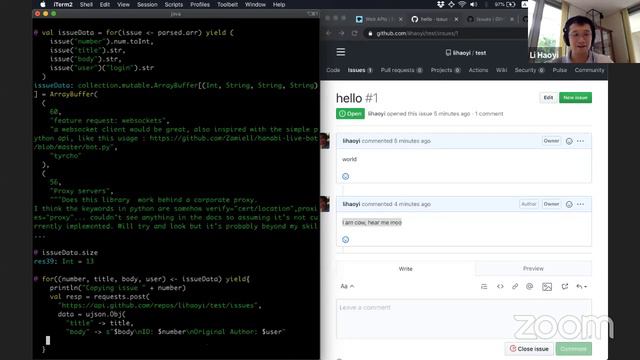Viewport: 640px width, 360px height.
Task: Open the Help menu
Action: click(279, 4)
